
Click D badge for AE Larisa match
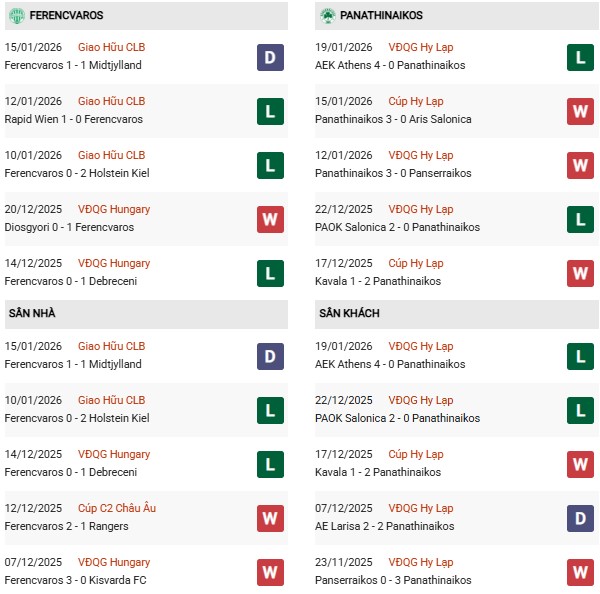coord(581,518)
